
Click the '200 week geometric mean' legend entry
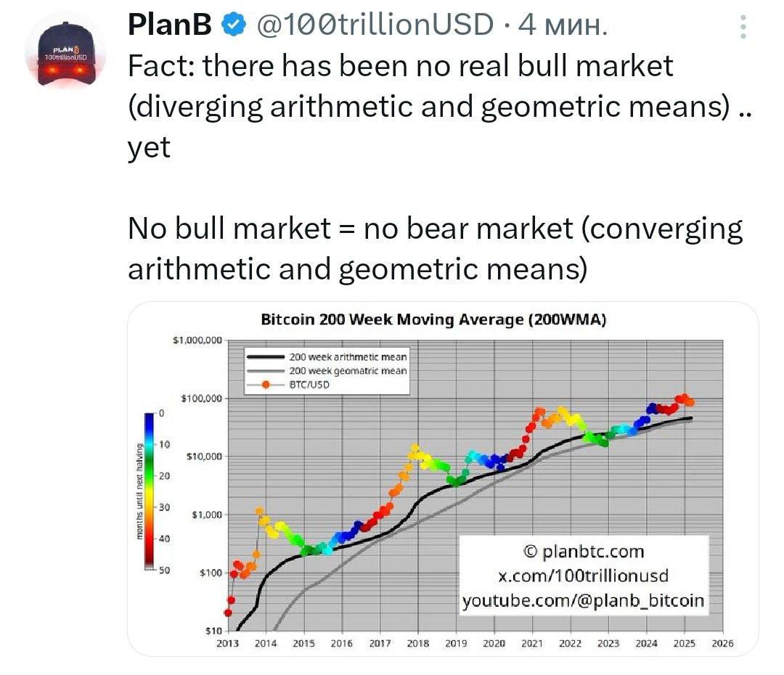click(327, 370)
